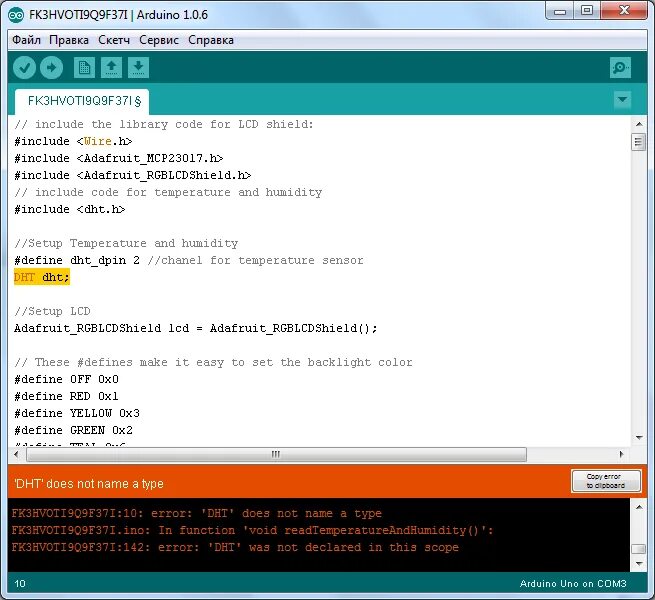Click editor vertical scrollbar down arrow
Viewport: 655px width, 600px height.
click(639, 437)
